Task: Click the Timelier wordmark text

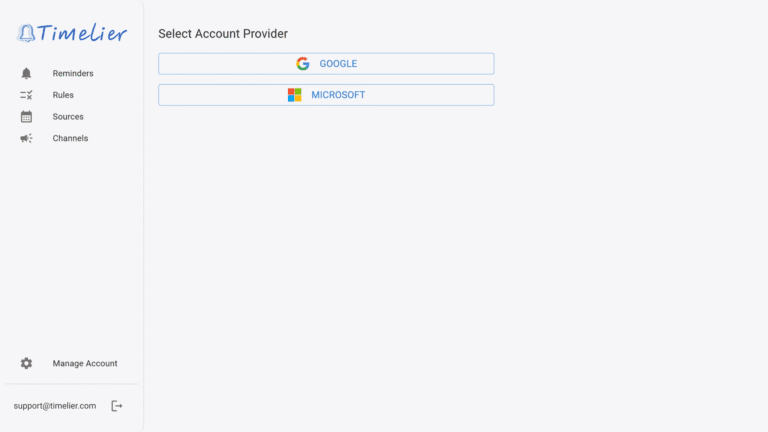Action: [84, 33]
